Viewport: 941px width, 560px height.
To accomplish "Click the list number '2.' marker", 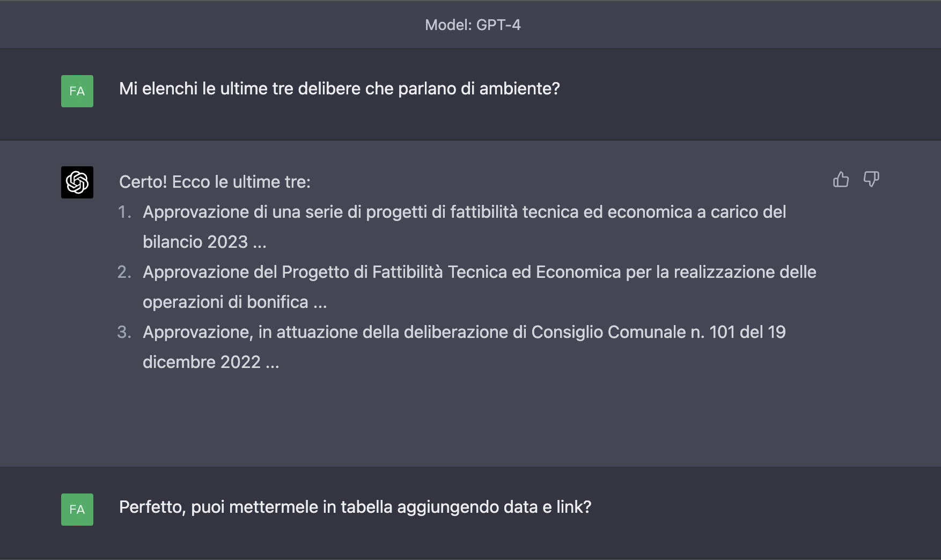I will (124, 272).
